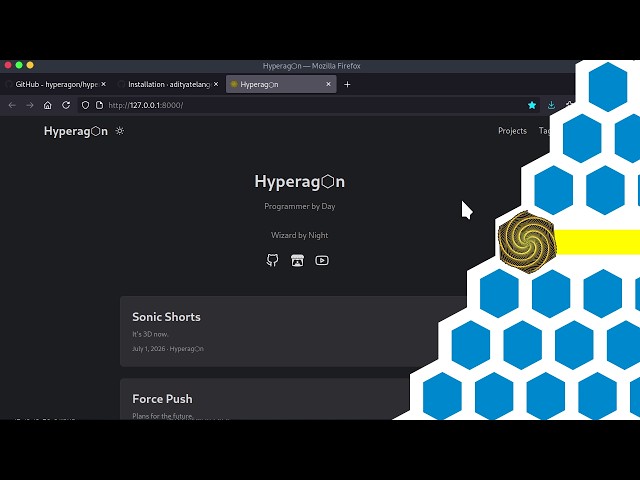The height and width of the screenshot is (480, 640).
Task: Open the GitHub profile icon link
Action: click(273, 260)
